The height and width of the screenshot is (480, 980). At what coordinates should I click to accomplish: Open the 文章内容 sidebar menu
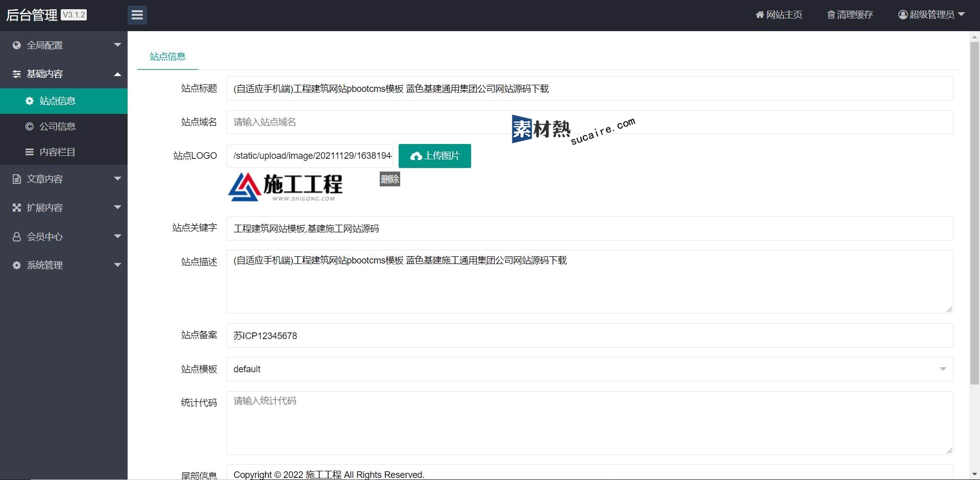[x=64, y=179]
